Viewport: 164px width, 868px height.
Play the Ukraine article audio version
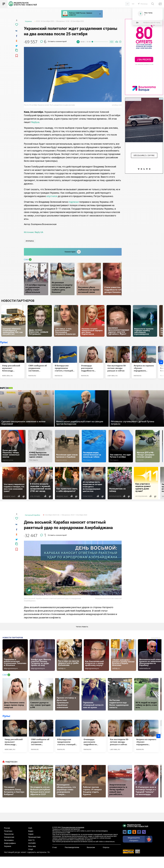coord(78,42)
